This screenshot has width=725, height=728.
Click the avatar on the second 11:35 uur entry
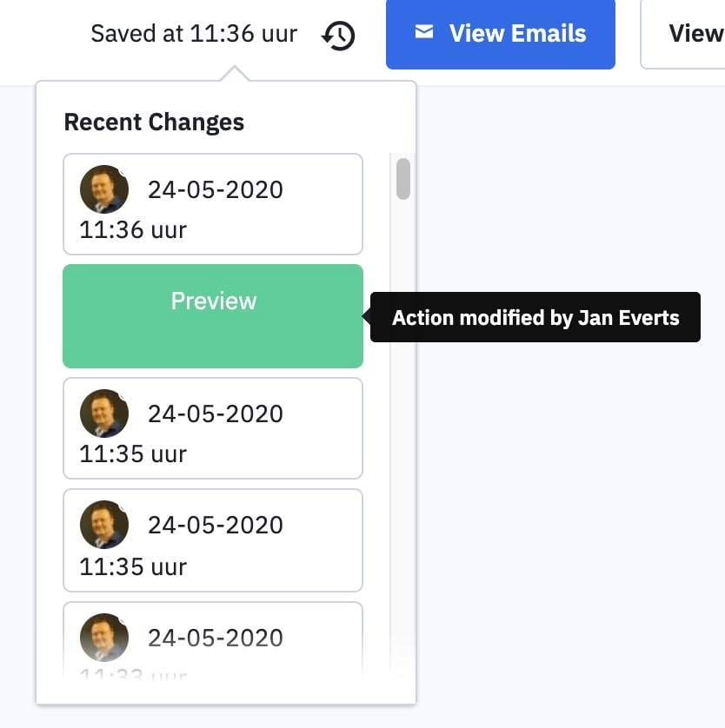click(x=104, y=524)
